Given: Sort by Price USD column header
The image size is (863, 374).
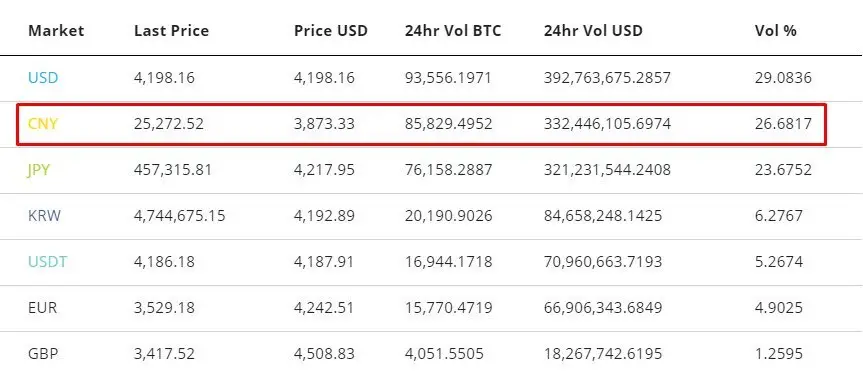Looking at the screenshot, I should click(x=331, y=30).
